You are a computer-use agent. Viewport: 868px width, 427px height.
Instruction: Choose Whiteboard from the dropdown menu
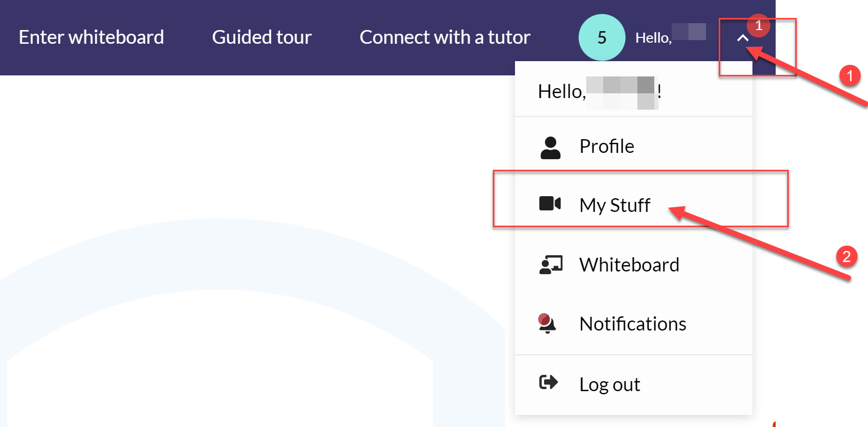coord(633,265)
